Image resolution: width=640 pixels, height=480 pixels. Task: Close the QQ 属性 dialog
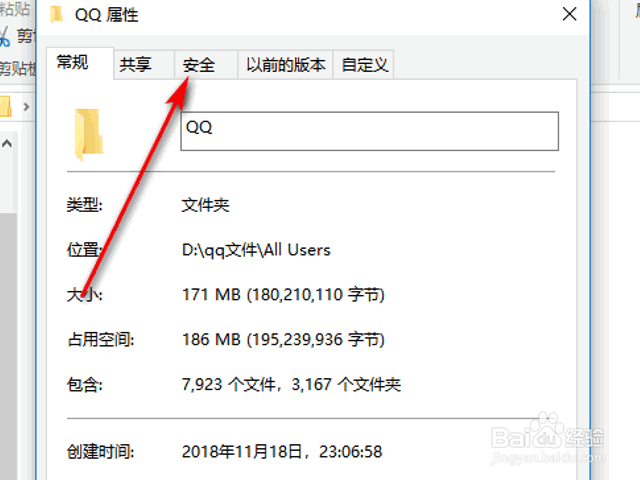pos(569,14)
